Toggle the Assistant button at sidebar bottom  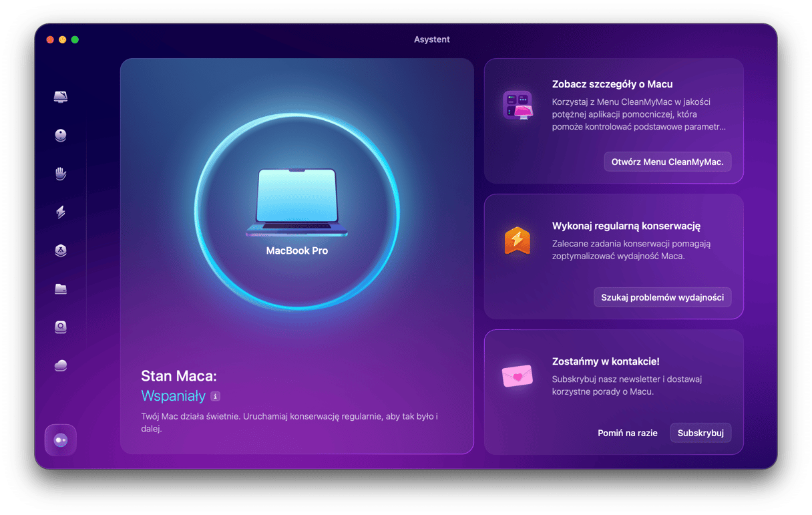[61, 440]
